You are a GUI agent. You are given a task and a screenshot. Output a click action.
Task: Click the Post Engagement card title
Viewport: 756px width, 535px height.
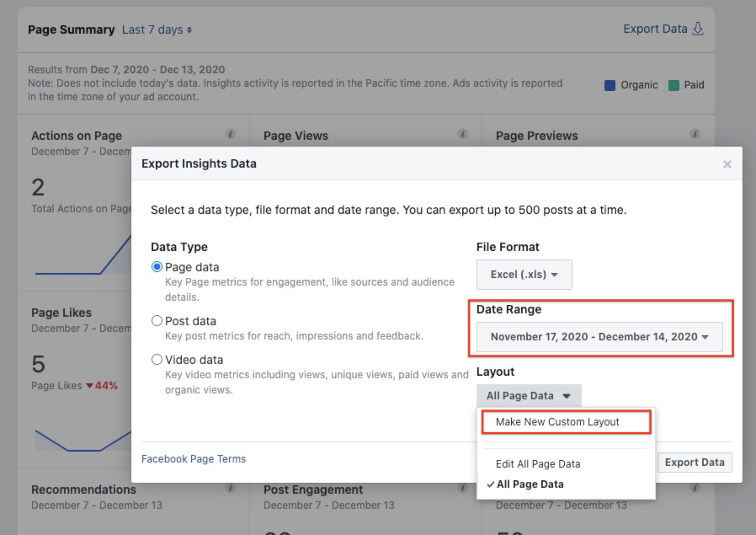[x=313, y=490]
